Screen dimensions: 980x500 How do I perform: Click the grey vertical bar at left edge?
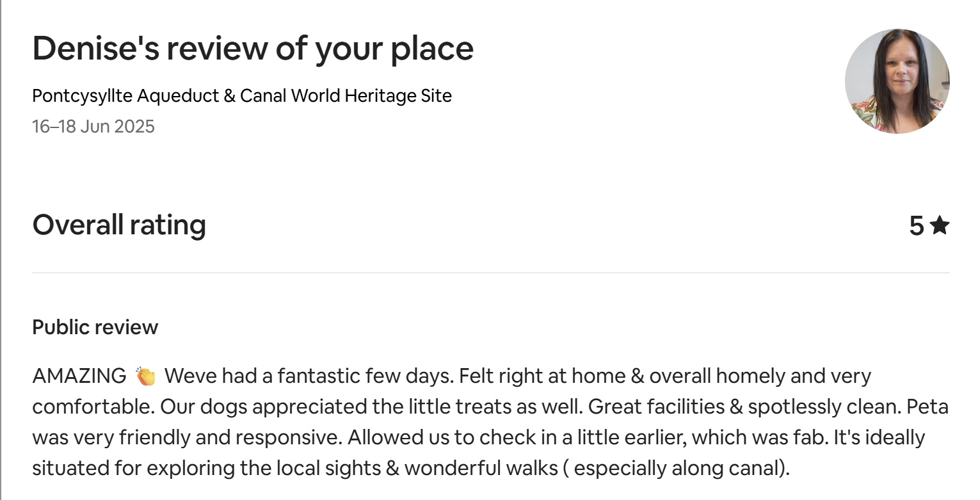(x=2, y=250)
